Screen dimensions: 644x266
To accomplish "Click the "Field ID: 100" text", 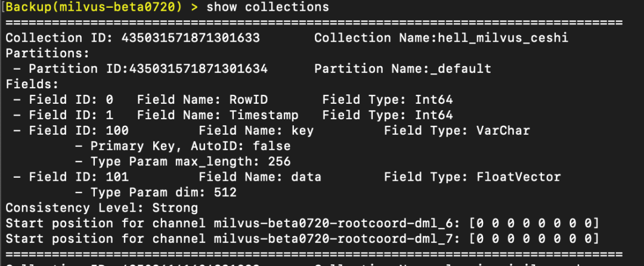I will point(78,131).
